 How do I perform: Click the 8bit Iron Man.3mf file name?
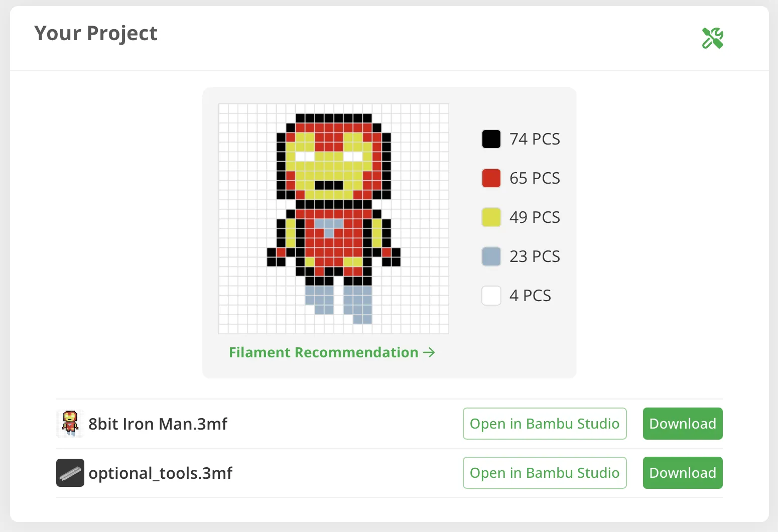tap(158, 424)
